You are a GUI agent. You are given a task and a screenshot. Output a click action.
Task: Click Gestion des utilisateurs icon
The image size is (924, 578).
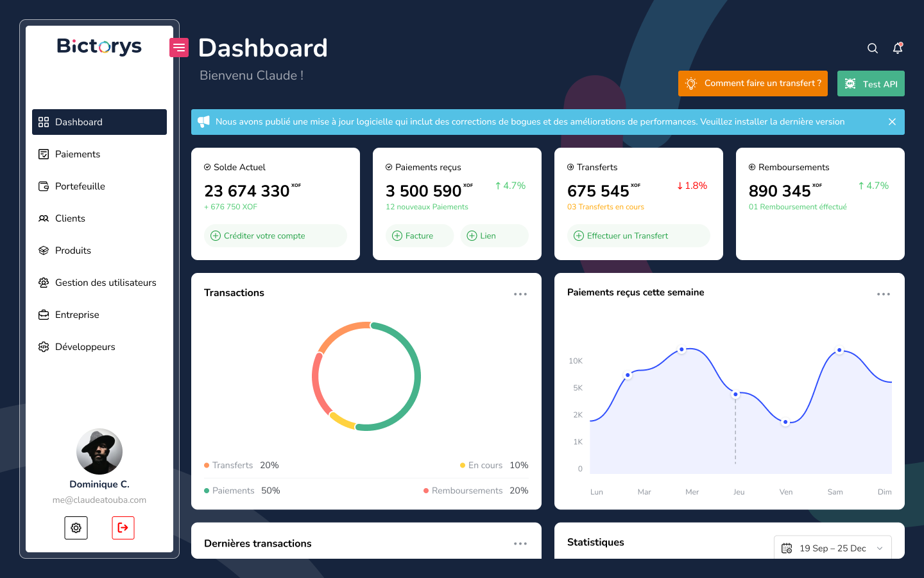(x=44, y=283)
